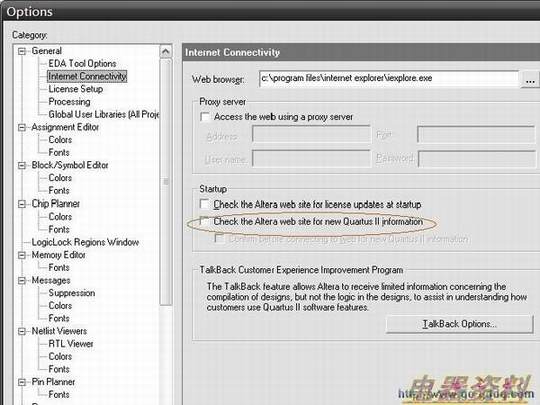Select License Setup category

(75, 89)
